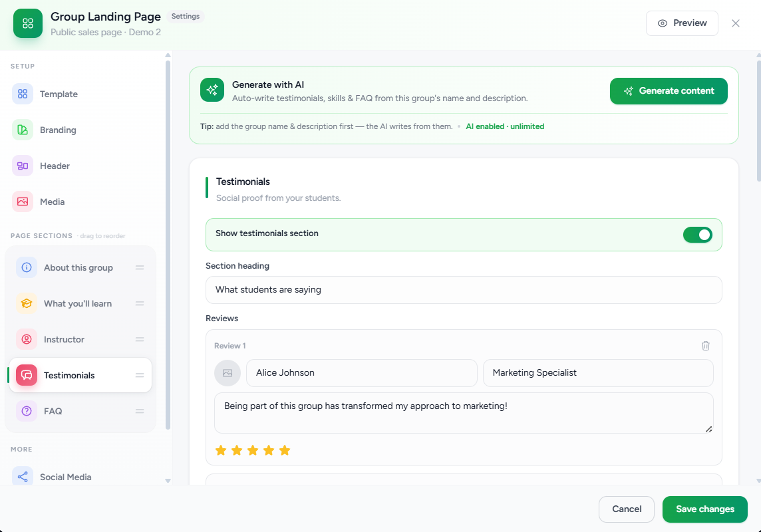This screenshot has width=761, height=532.
Task: Click the green Group Landing Page grid icon
Action: click(x=28, y=23)
